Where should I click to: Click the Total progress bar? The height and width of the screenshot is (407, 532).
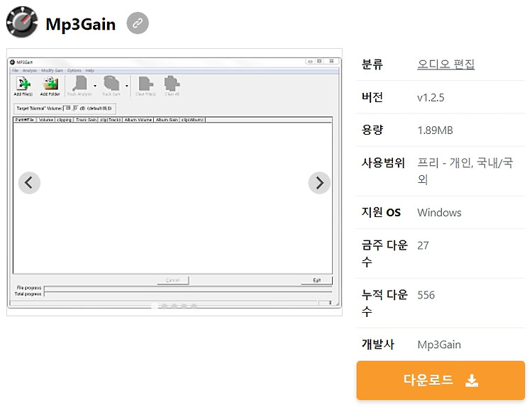click(188, 294)
